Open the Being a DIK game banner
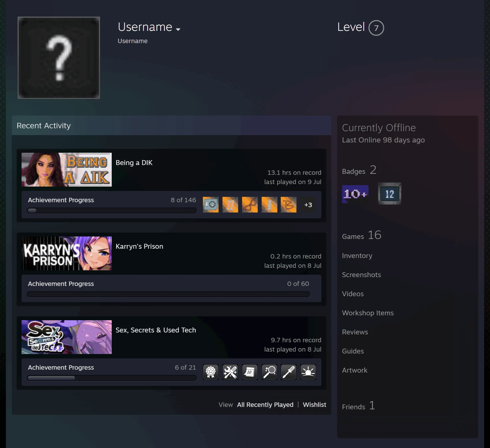The image size is (490, 448). (x=67, y=170)
